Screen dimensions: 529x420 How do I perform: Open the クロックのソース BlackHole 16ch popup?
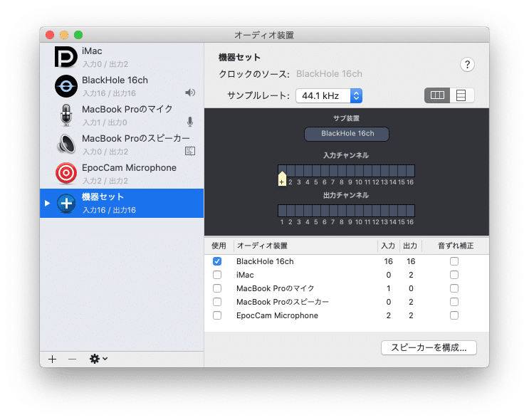329,73
